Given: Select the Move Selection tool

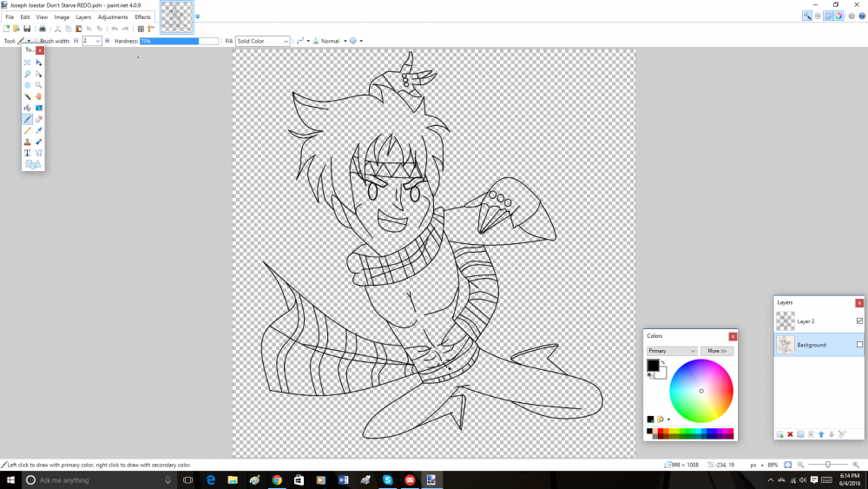Looking at the screenshot, I should (x=39, y=74).
